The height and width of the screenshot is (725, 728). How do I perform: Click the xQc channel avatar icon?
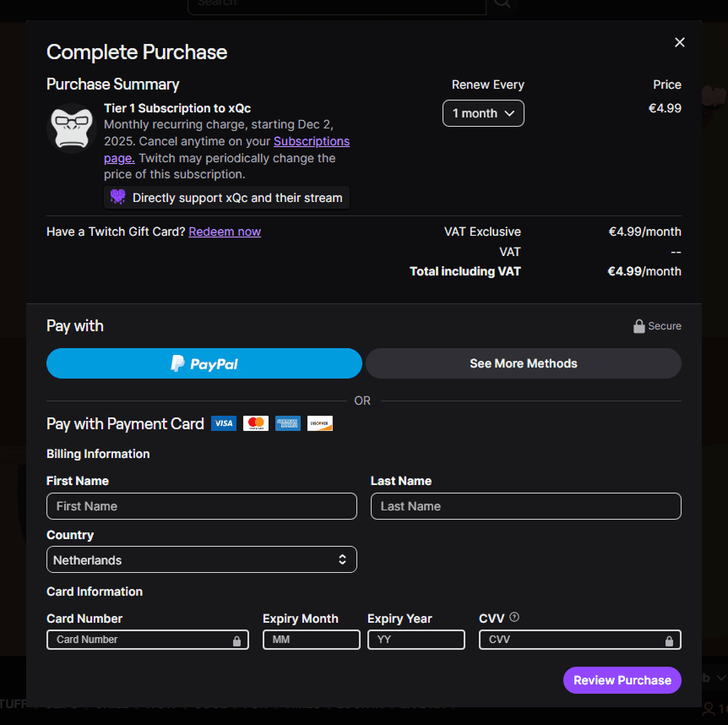69,128
